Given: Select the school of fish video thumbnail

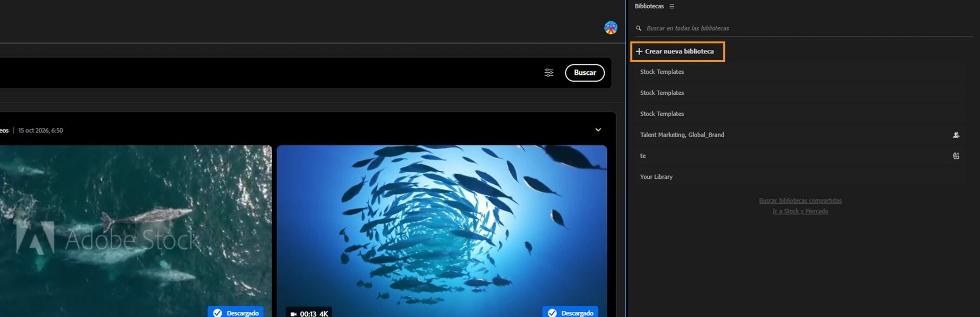Looking at the screenshot, I should [x=442, y=231].
